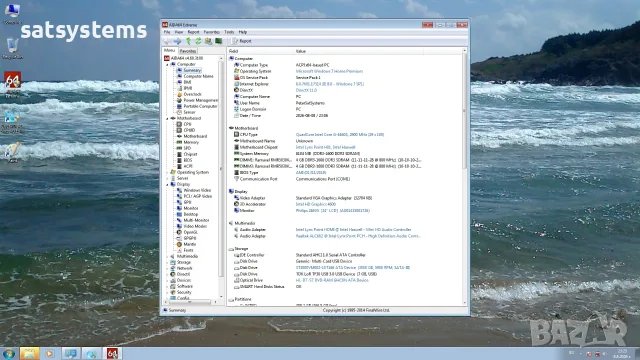Screen dimensions: 640x360
Task: Expand the Multimedia tree node
Action: (x=167, y=256)
